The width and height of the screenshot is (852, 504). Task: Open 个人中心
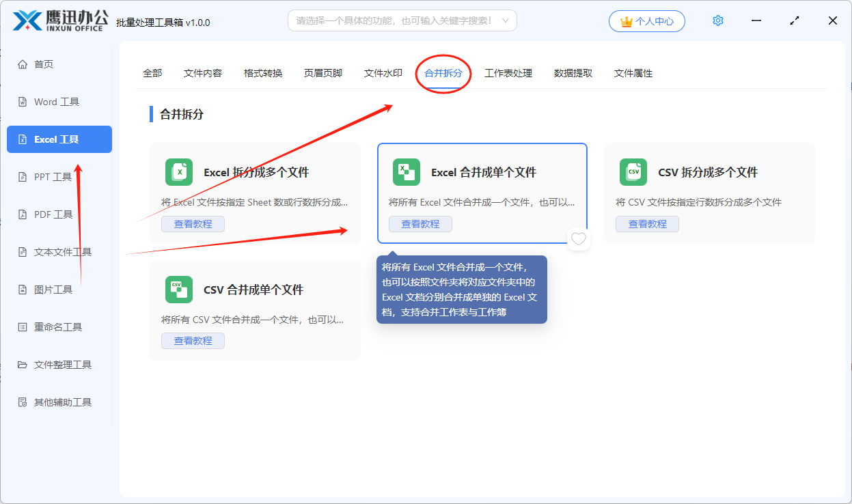(x=646, y=20)
